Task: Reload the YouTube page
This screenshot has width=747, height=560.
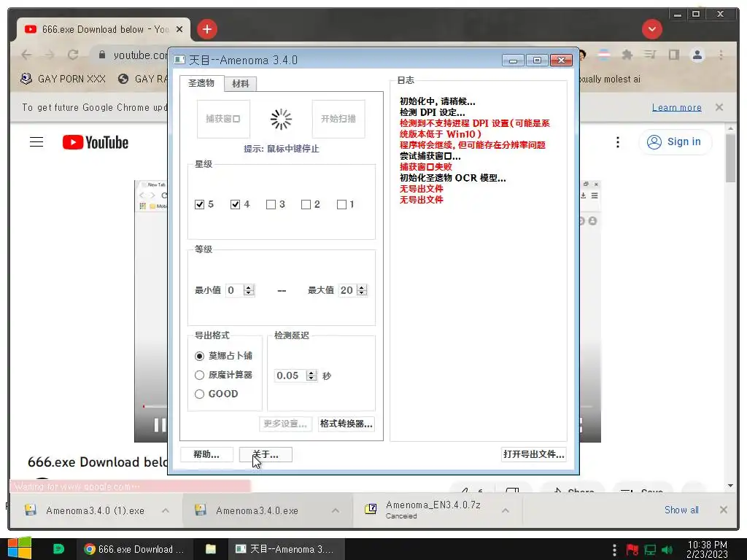Action: [73, 55]
